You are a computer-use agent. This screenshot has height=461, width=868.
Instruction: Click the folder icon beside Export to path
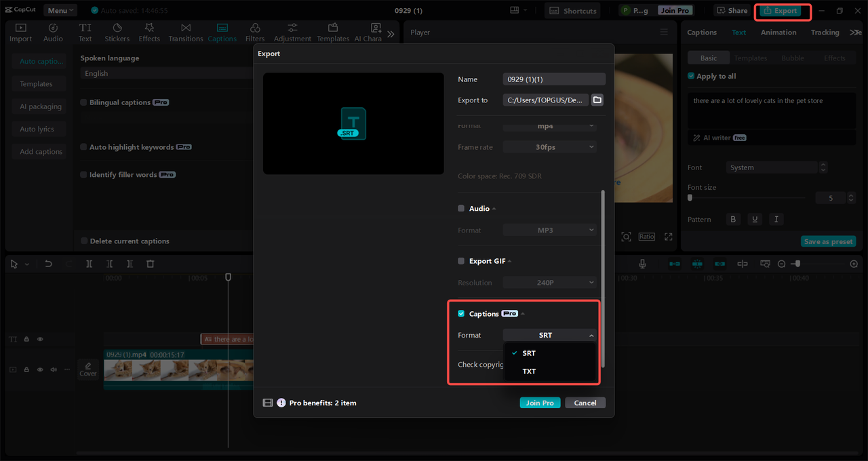pos(597,100)
